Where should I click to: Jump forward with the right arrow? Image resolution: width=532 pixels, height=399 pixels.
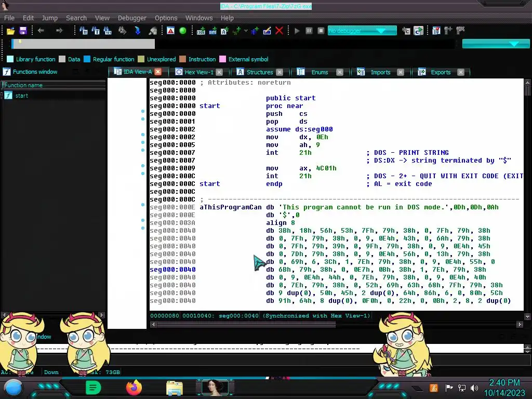[x=59, y=31]
